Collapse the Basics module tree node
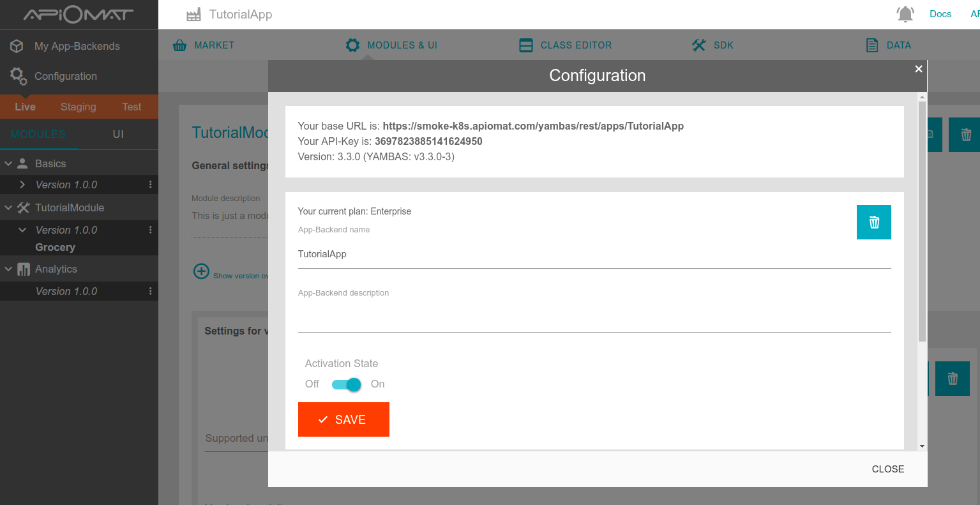The height and width of the screenshot is (505, 980). pyautogui.click(x=8, y=164)
